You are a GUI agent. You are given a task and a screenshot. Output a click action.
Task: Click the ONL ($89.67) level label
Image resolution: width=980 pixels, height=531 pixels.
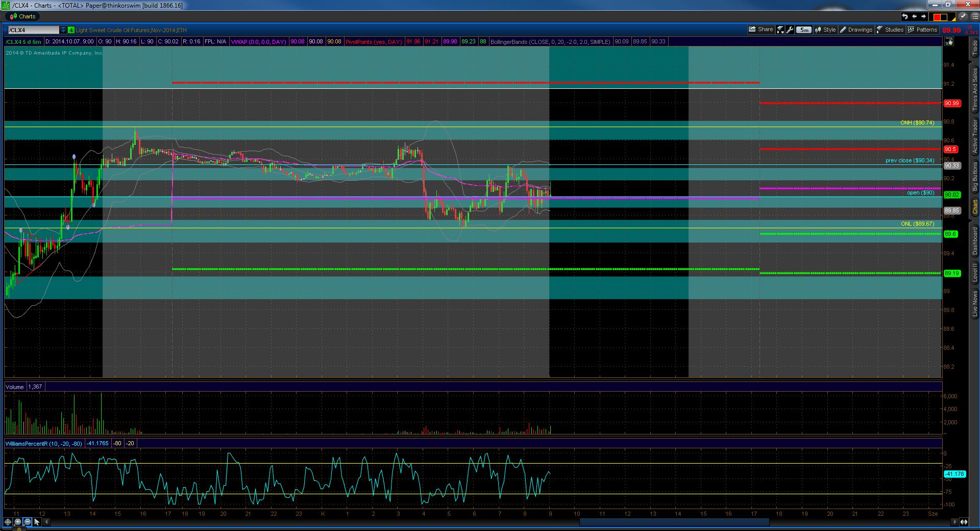click(917, 224)
